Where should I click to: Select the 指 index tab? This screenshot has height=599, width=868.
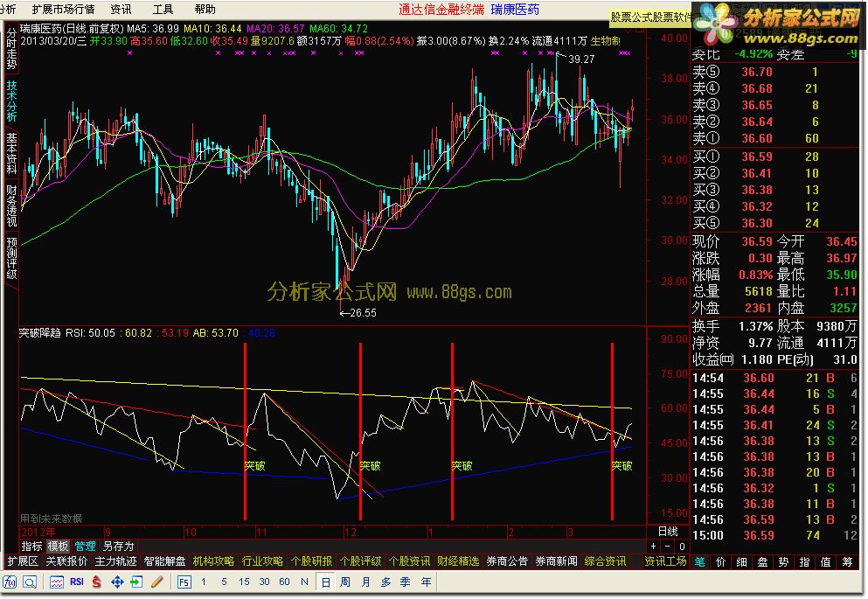[805, 562]
